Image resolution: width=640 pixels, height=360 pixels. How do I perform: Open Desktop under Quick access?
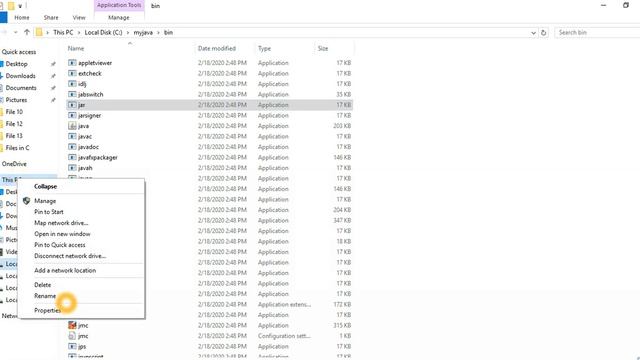(x=16, y=64)
